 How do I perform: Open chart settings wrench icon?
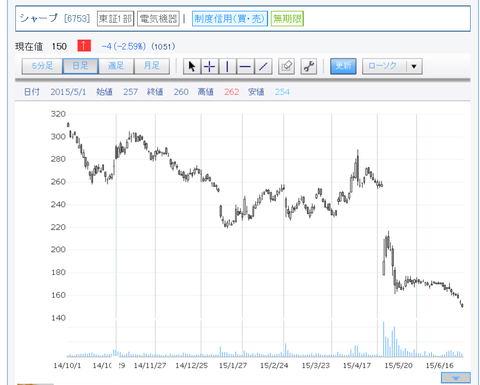(x=309, y=66)
